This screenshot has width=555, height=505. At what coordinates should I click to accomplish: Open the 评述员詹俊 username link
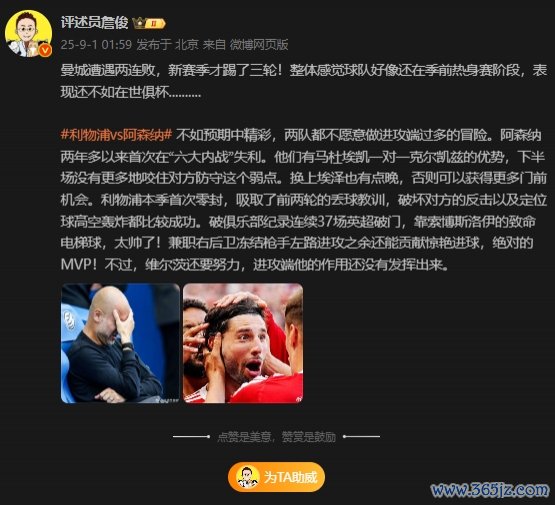pyautogui.click(x=95, y=23)
